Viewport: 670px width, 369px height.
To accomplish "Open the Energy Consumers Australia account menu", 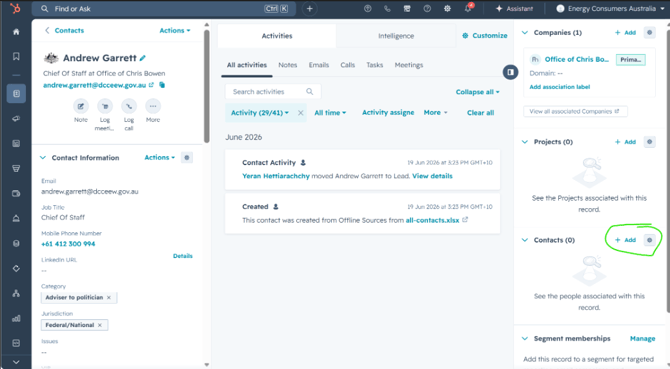I will [x=610, y=9].
